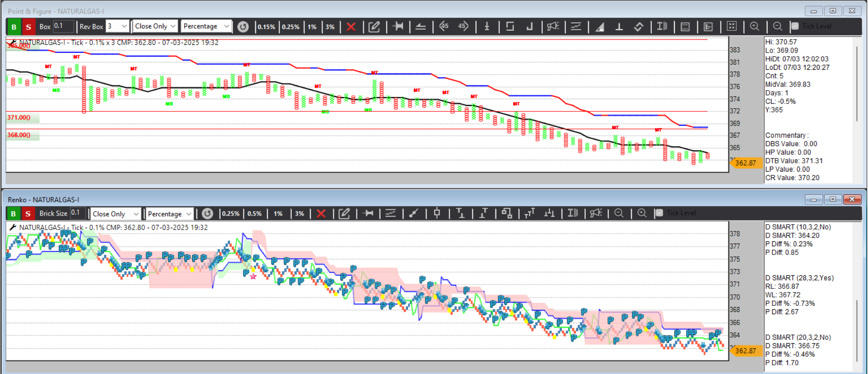The width and height of the screenshot is (868, 374).
Task: Click the side panel notes layout icon
Action: pyautogui.click(x=708, y=27)
